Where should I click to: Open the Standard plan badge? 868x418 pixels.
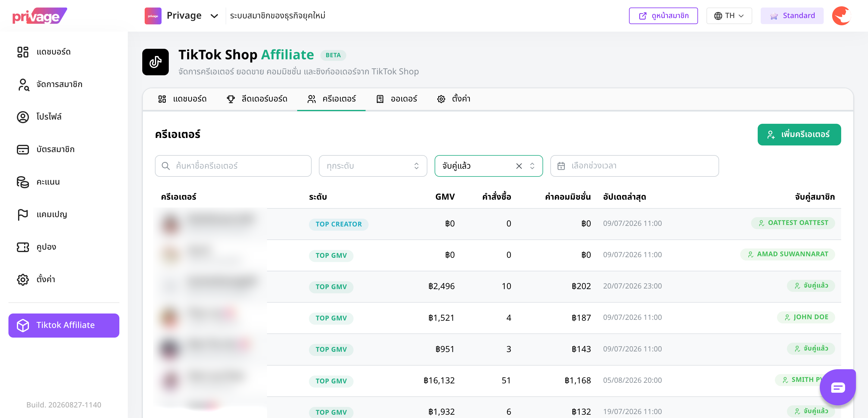coord(792,16)
